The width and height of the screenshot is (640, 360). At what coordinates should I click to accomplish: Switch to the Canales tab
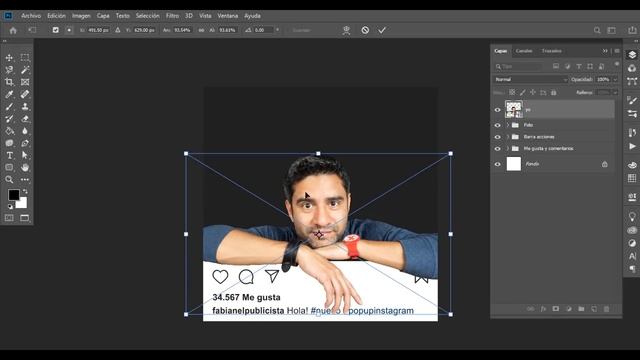coord(524,51)
